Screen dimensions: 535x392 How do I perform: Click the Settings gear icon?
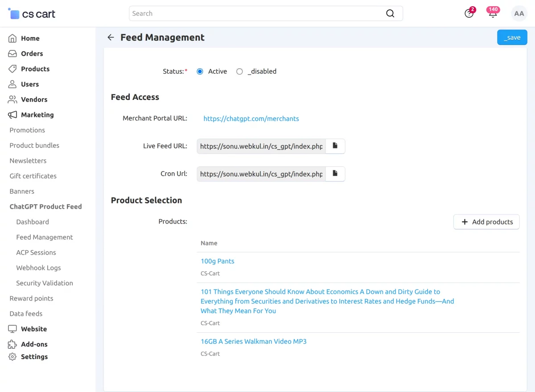tap(12, 357)
